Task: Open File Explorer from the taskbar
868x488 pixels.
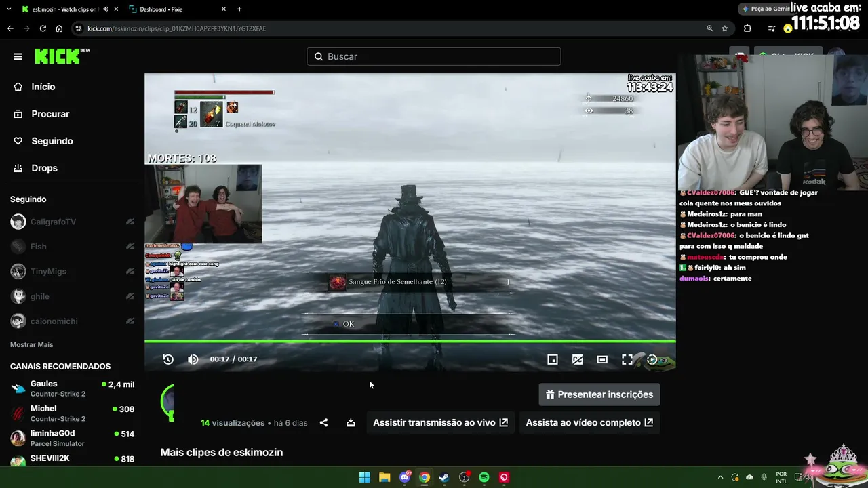Action: coord(384,477)
